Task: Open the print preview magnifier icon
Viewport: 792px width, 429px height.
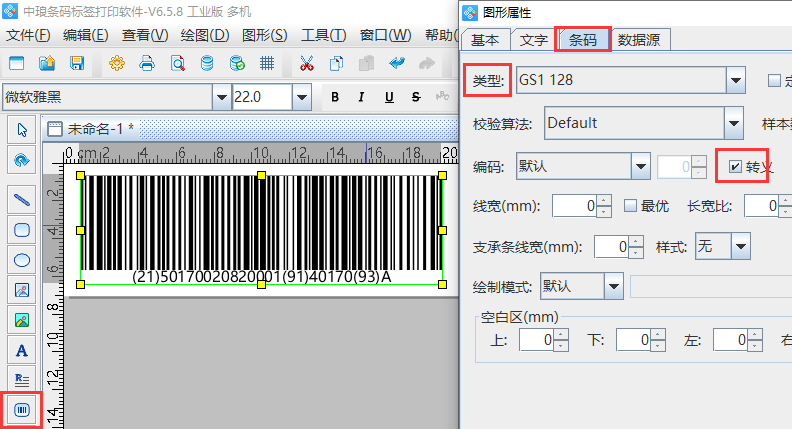Action: coord(177,64)
